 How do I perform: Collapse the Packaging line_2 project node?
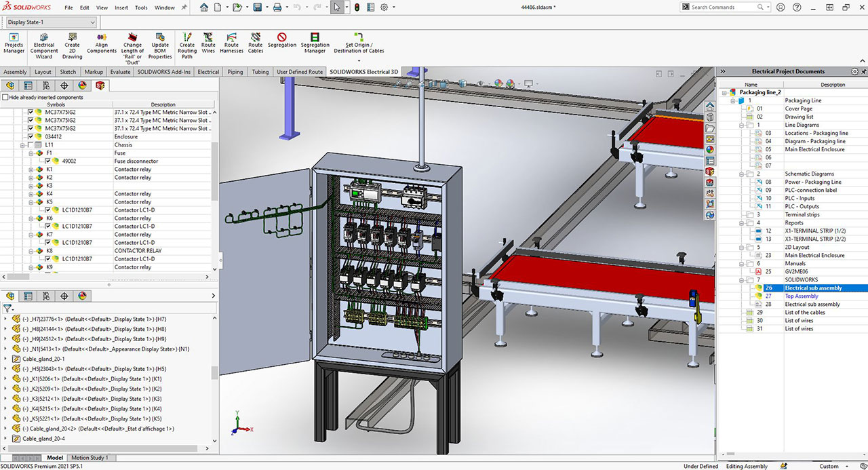725,92
